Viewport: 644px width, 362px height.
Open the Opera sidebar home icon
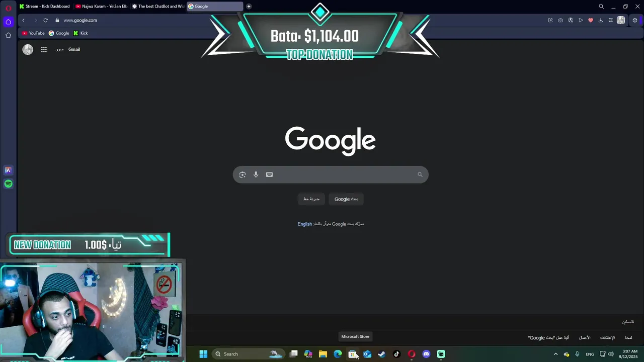(x=8, y=22)
